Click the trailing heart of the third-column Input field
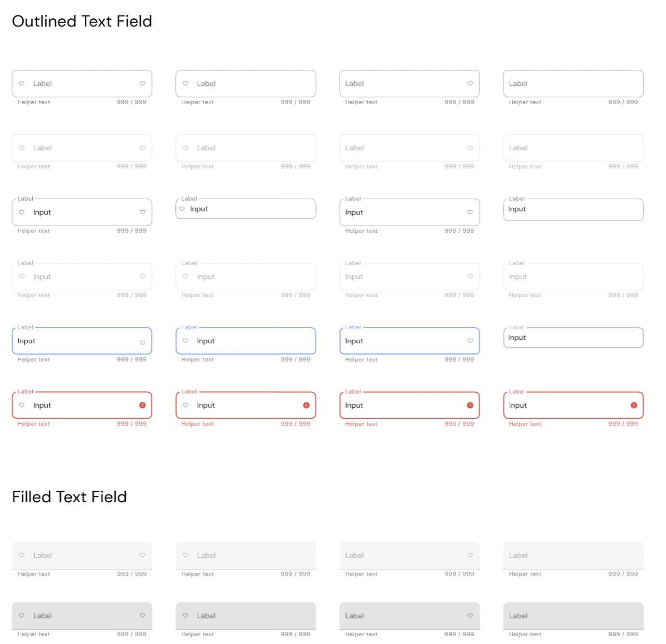The height and width of the screenshot is (644, 666). coord(470,212)
